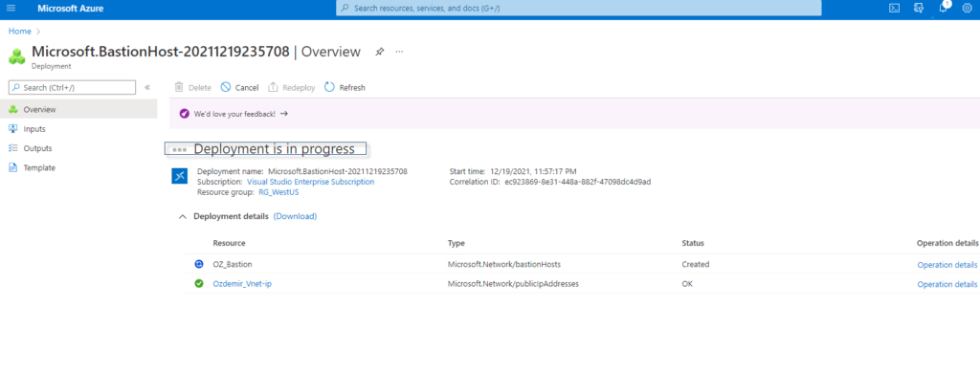Open portal settings gear
This screenshot has width=980, height=372.
pos(967,9)
